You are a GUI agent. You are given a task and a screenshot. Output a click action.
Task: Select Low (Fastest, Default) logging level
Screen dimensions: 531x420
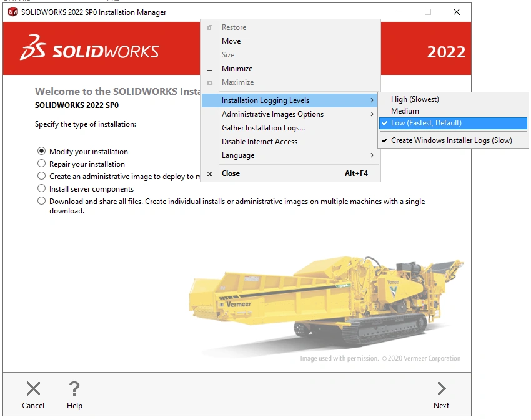(453, 123)
